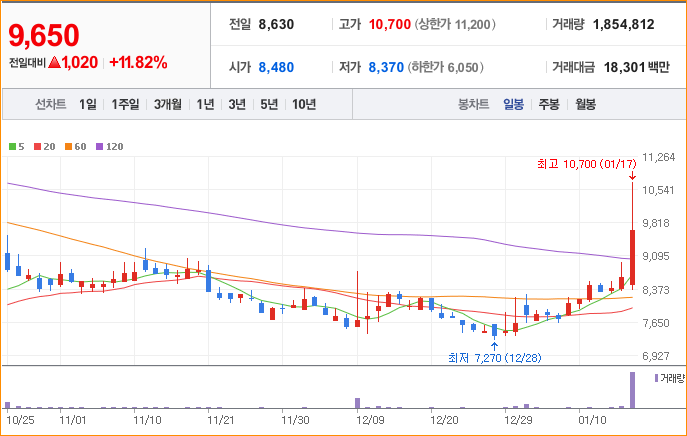Click the 6,927 price axis label
The width and height of the screenshot is (687, 436).
(656, 356)
